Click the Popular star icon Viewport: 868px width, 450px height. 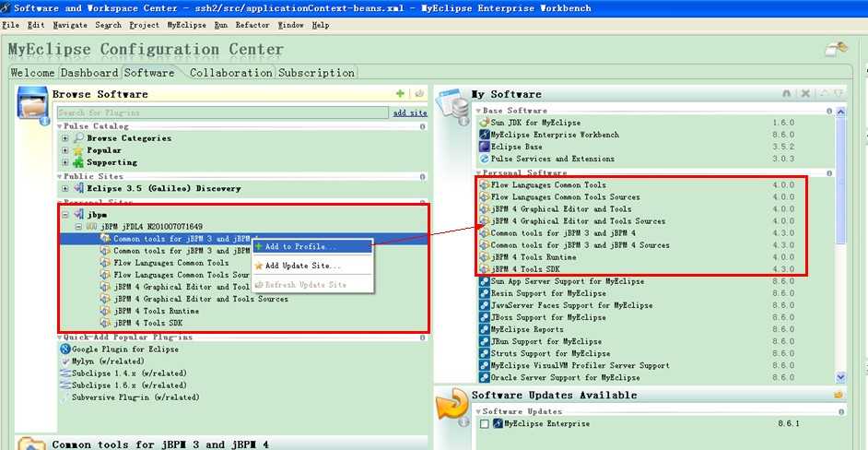click(x=78, y=150)
